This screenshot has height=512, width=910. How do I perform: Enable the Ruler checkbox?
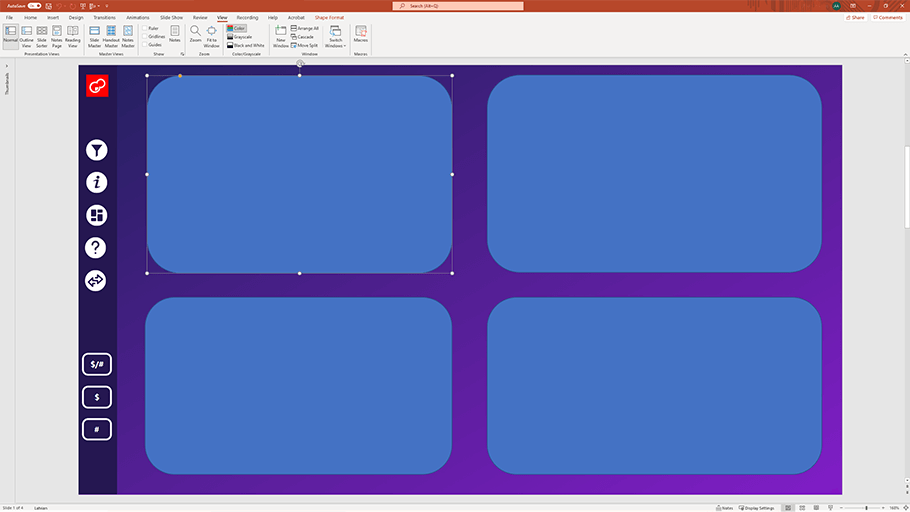coord(146,29)
